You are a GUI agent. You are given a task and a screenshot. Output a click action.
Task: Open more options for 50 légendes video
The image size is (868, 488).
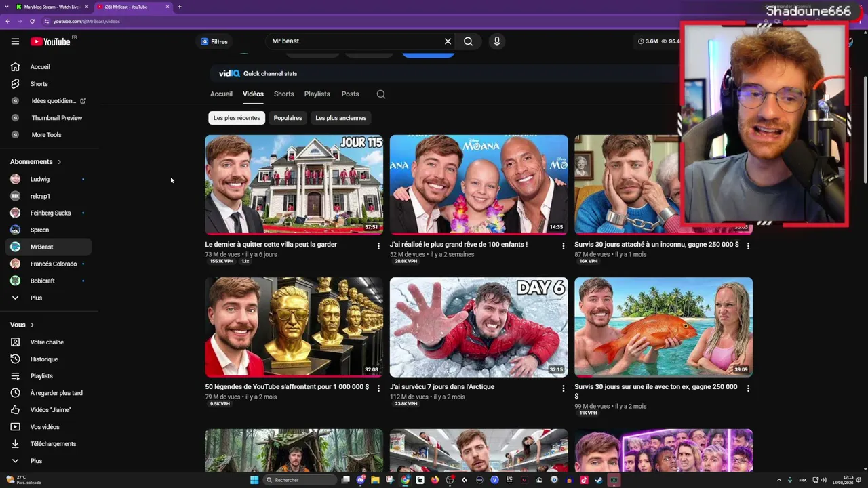coord(378,388)
